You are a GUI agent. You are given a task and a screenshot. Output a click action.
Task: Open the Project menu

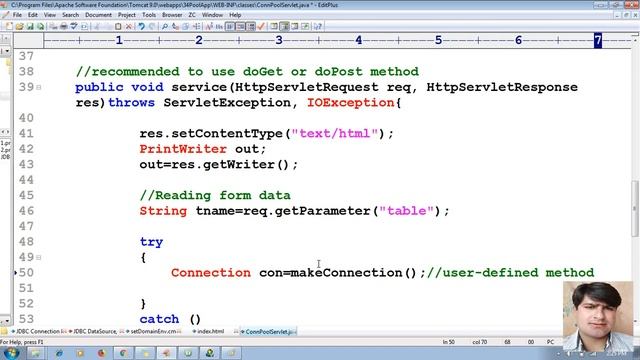127,15
